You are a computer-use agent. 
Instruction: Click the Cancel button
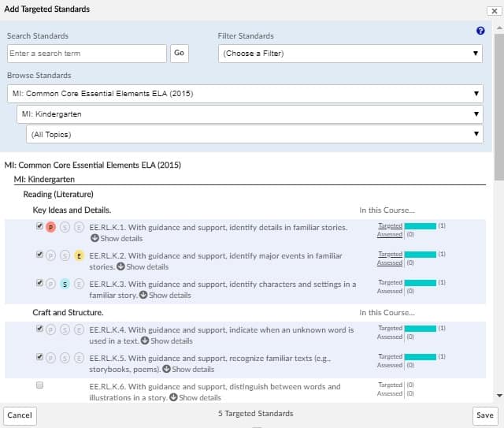(20, 415)
